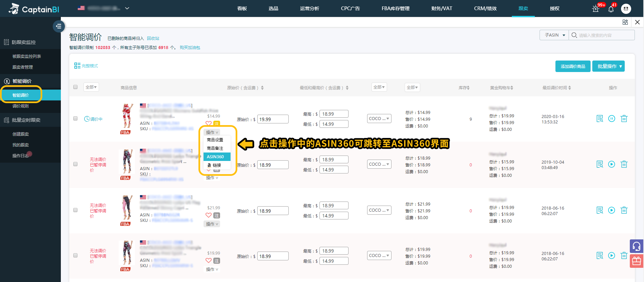Open the gift box widget
Screen dimensions: 644x282
click(x=637, y=261)
